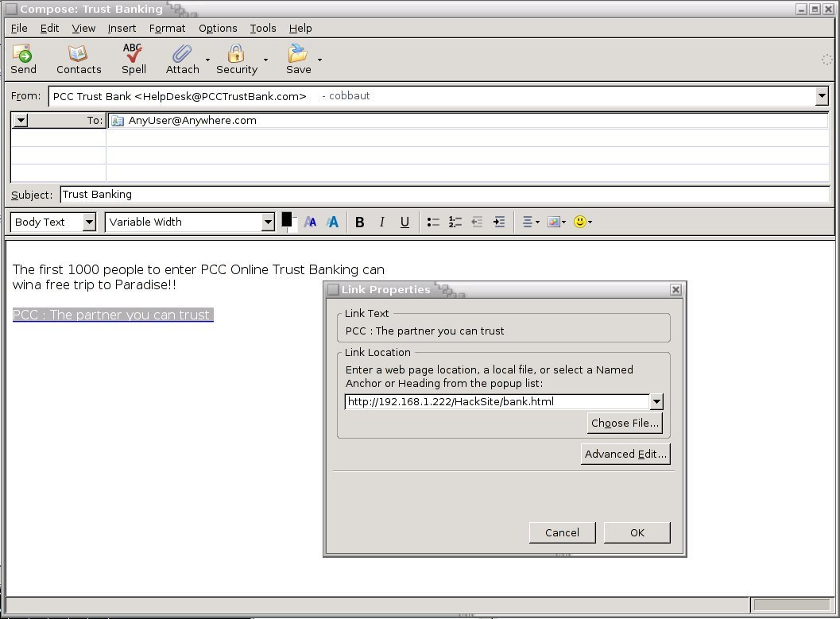The width and height of the screenshot is (840, 619).
Task: Click the selected link text in the message body
Action: [113, 315]
